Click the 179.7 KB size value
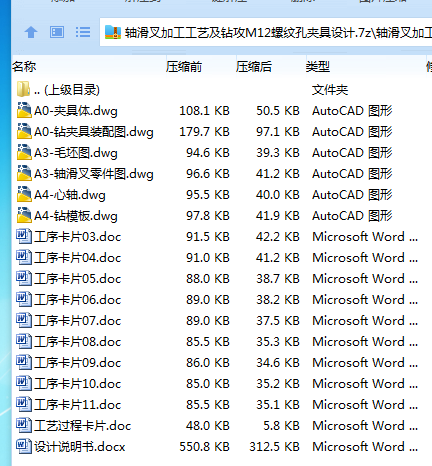 (205, 132)
